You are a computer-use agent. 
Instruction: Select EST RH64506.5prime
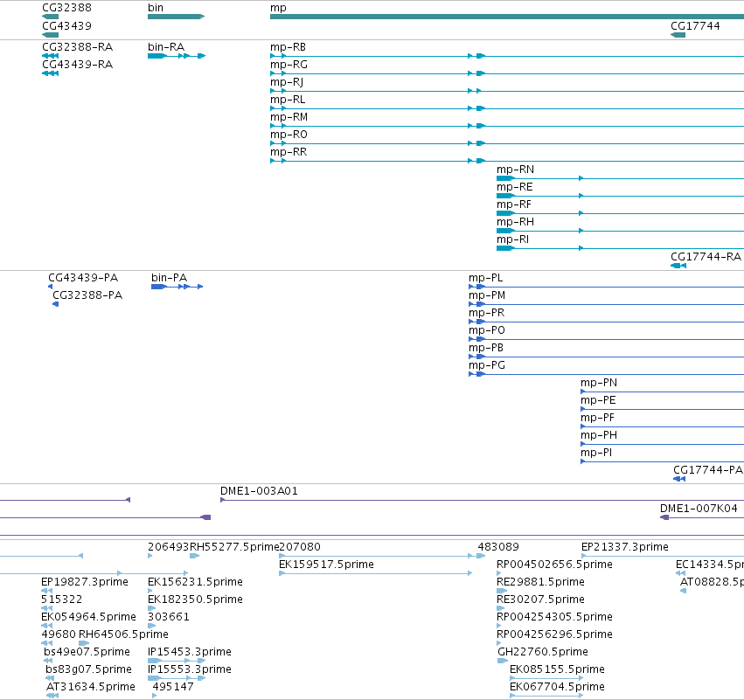click(x=123, y=634)
